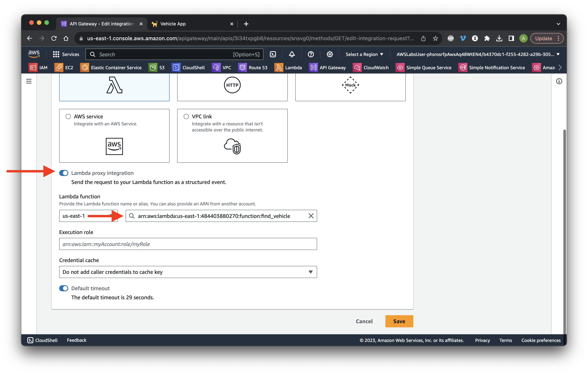
Task: Open the Services grid menu
Action: [66, 54]
